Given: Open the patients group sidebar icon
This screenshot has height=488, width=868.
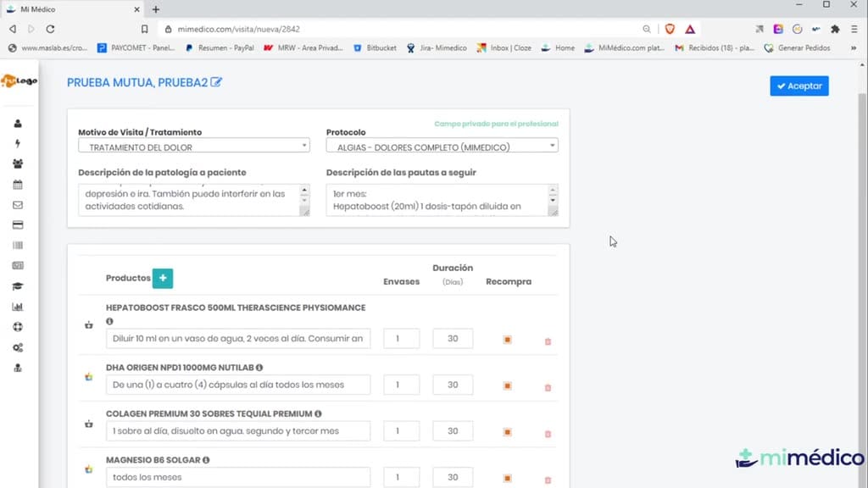Looking at the screenshot, I should pos(18,164).
